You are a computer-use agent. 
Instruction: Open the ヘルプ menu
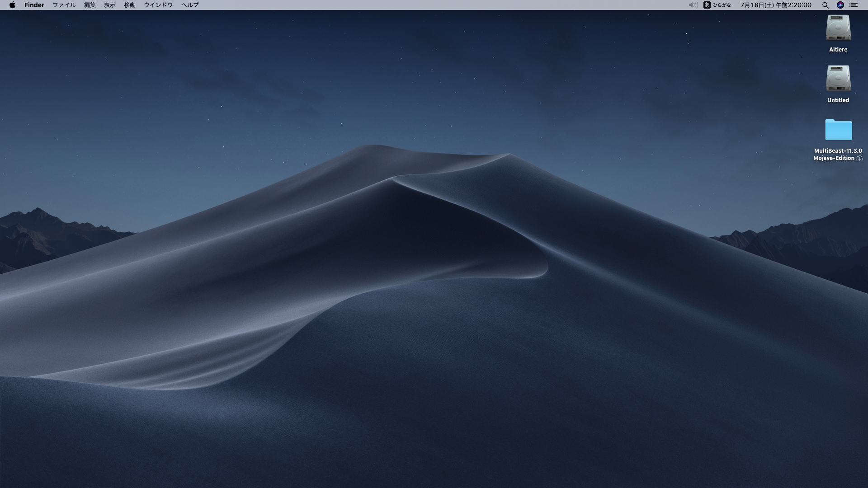[189, 5]
